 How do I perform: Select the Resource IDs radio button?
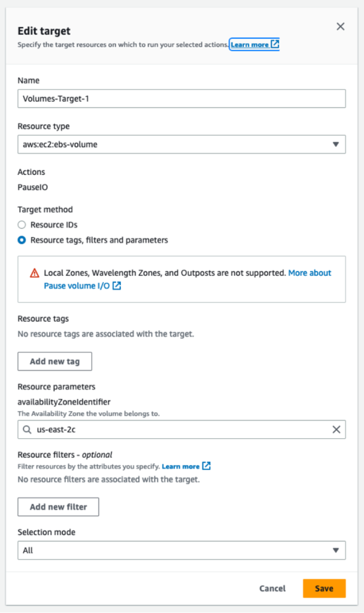point(21,224)
